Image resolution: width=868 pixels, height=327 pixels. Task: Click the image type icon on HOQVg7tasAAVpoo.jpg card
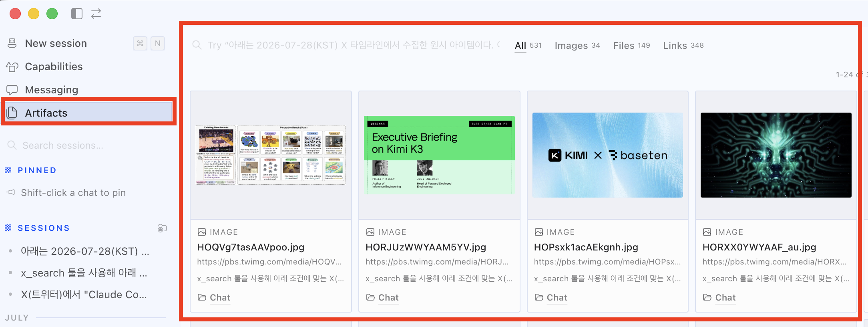(x=202, y=232)
